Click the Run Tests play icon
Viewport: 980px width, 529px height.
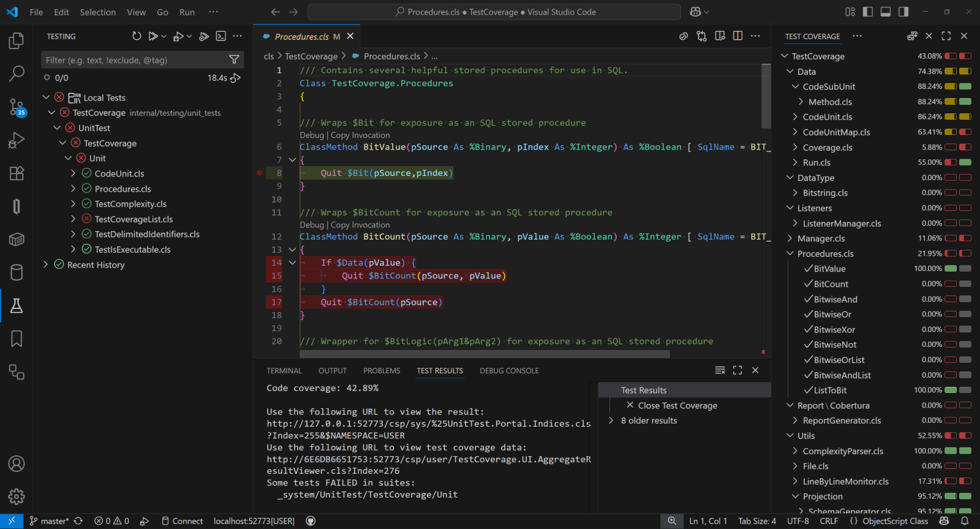tap(153, 36)
